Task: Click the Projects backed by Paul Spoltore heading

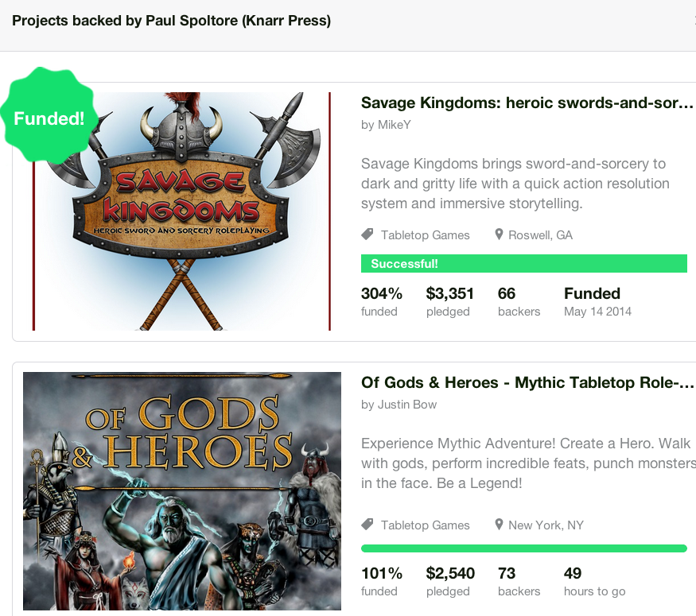Action: [171, 21]
